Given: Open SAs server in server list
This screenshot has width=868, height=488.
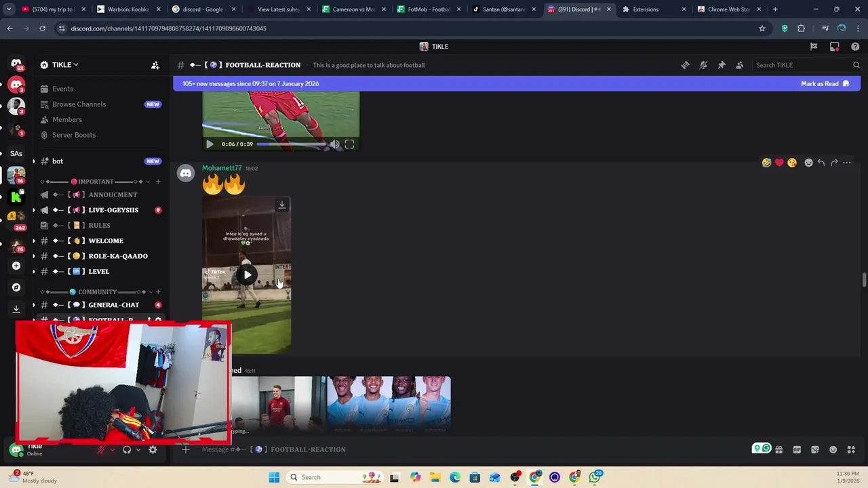Looking at the screenshot, I should click(16, 153).
